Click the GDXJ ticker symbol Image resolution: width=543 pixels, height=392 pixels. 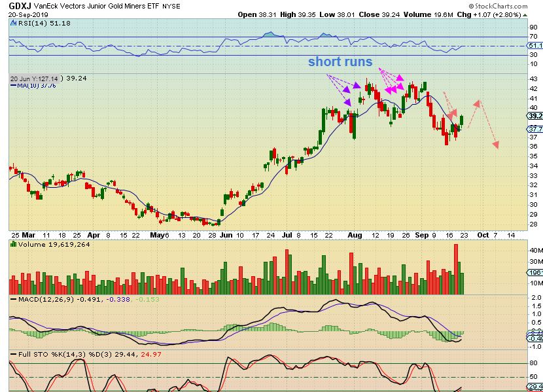coord(20,6)
